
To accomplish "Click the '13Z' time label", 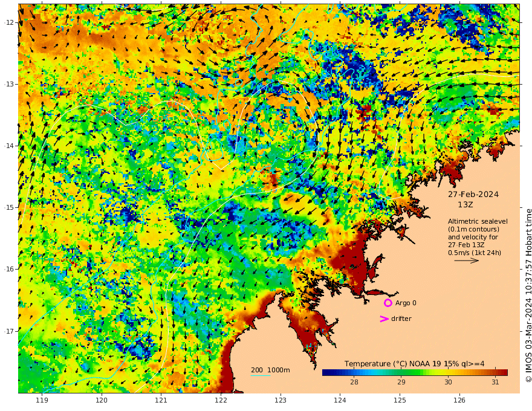I will coord(465,204).
